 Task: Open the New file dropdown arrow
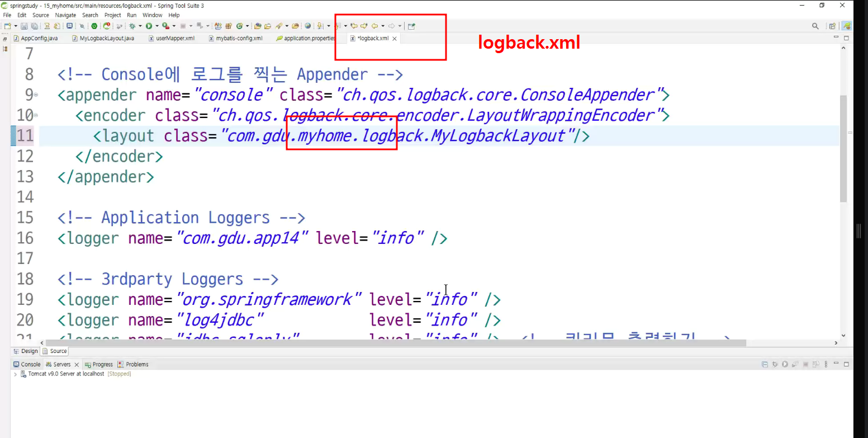pyautogui.click(x=16, y=26)
